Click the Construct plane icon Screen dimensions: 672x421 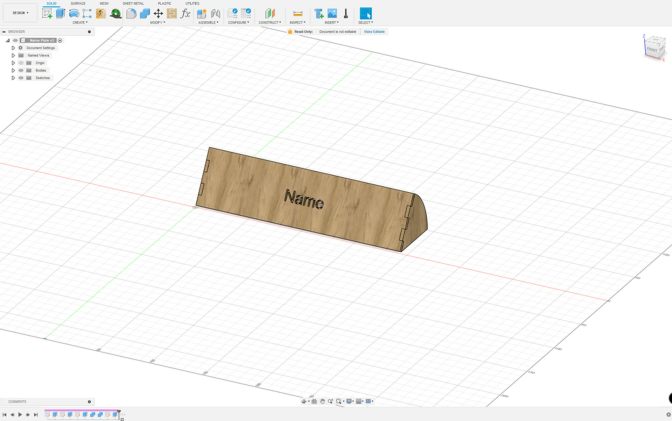click(x=270, y=13)
